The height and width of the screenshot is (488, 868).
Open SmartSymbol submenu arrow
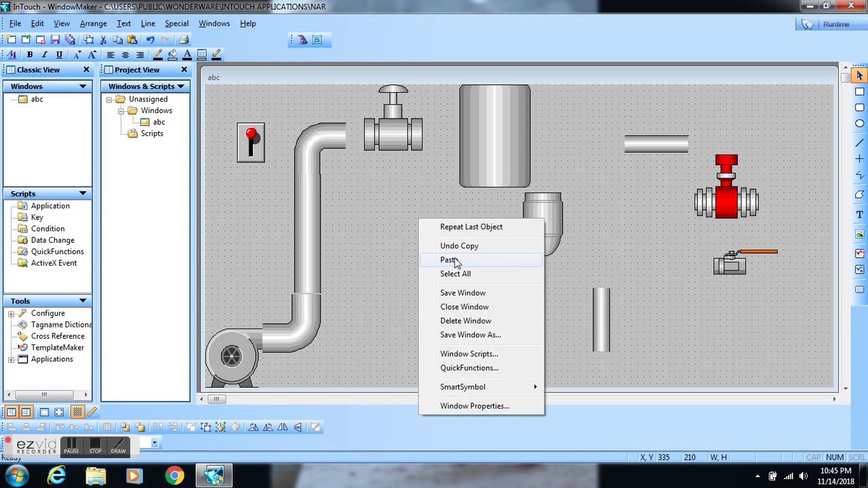tap(535, 387)
